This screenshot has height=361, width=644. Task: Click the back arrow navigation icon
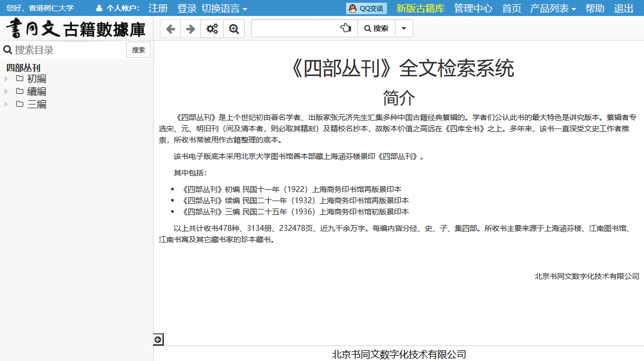[x=170, y=29]
